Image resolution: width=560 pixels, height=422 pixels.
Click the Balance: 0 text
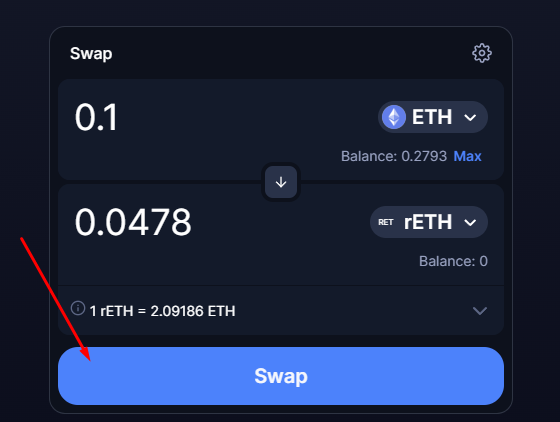(x=453, y=261)
